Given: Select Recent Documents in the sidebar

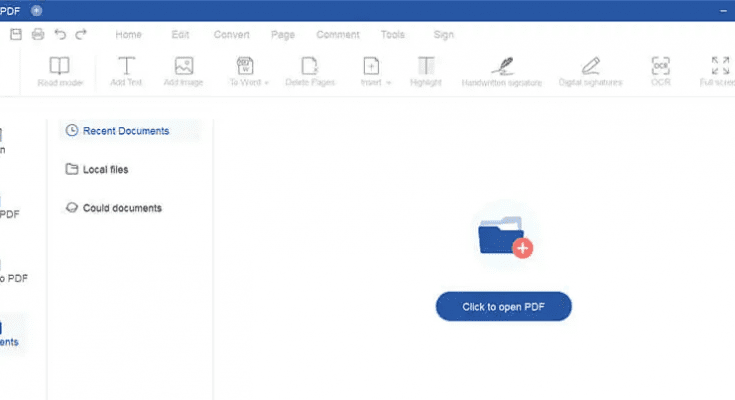Looking at the screenshot, I should tap(130, 130).
